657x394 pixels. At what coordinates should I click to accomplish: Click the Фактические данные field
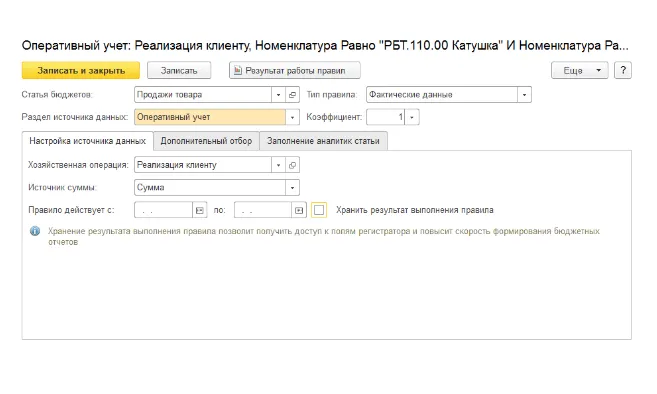pos(442,95)
